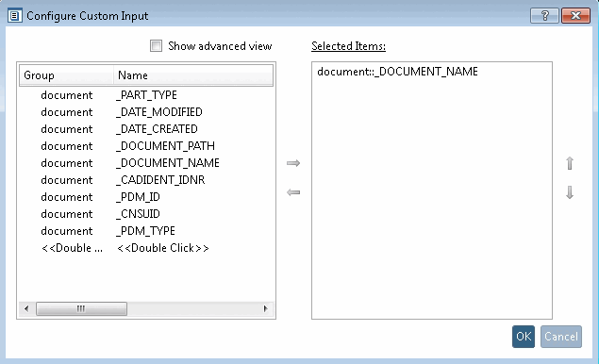Select the _CADIDENT_IDNR row
This screenshot has width=599, height=364.
pyautogui.click(x=146, y=180)
